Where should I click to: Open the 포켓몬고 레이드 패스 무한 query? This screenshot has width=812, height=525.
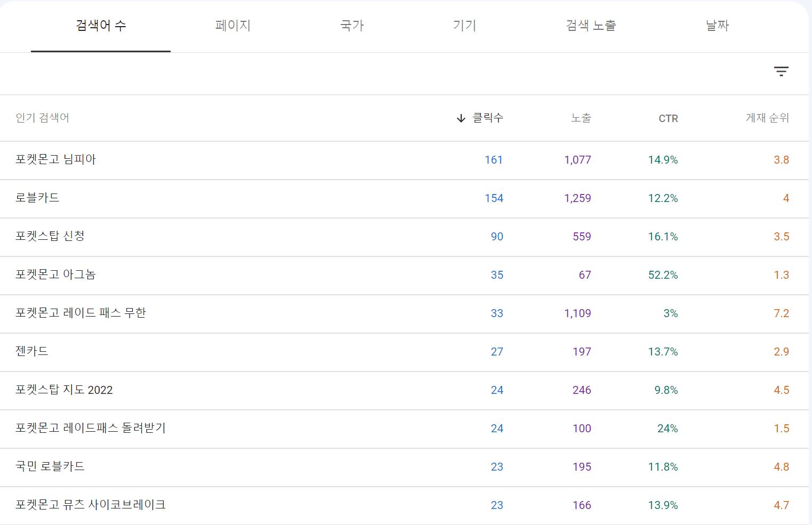81,313
